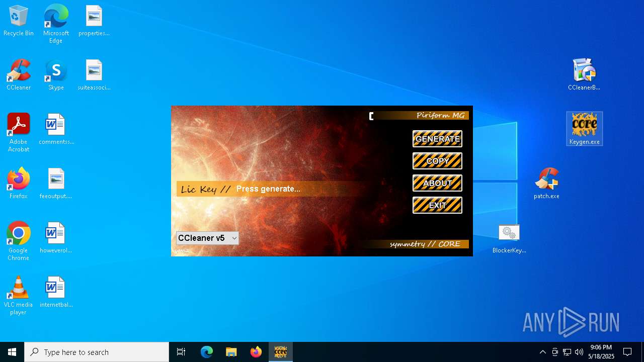
Task: Launch Firefox from the taskbar
Action: (256, 352)
